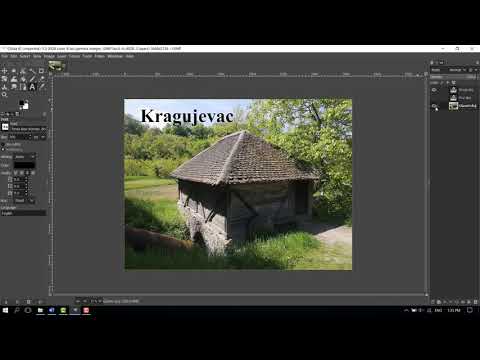Select the Warp Transform tool

click(14, 79)
